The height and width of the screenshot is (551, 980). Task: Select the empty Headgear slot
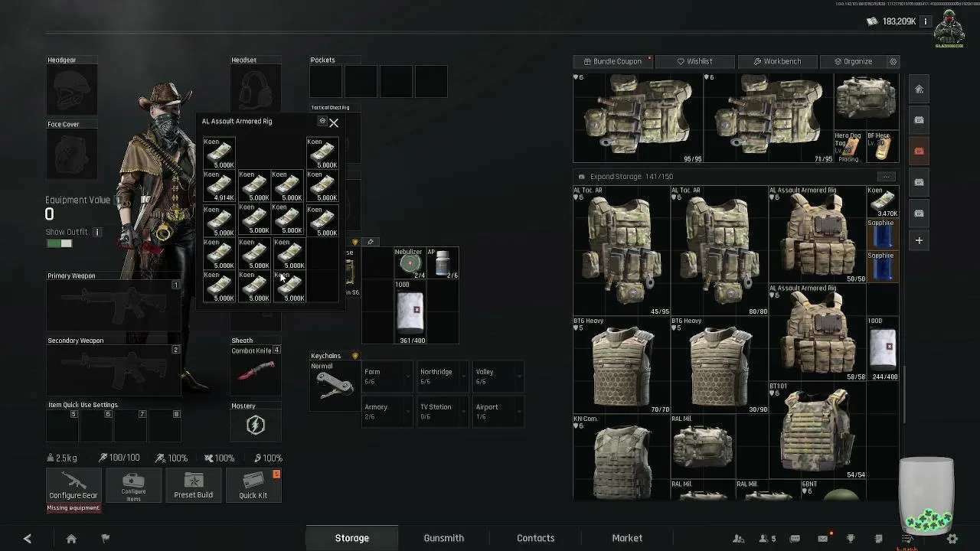[x=72, y=90]
